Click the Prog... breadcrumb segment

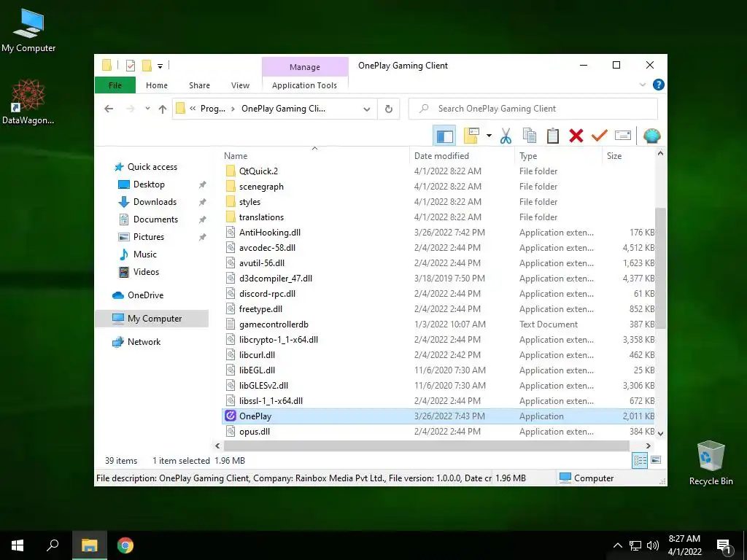(x=212, y=109)
